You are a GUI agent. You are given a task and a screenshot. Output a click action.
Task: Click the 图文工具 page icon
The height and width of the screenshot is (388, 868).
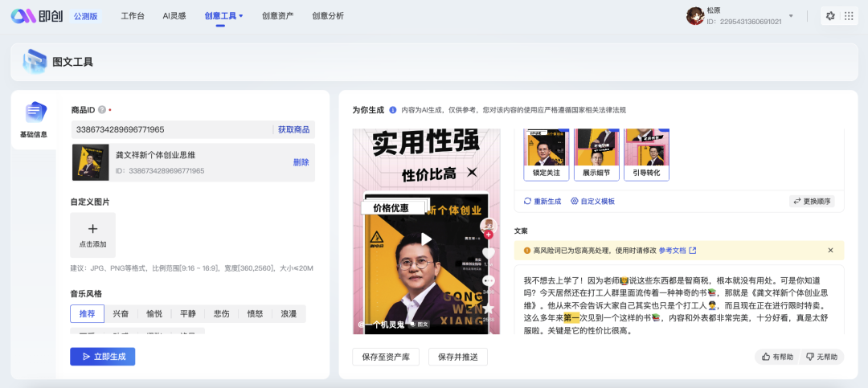point(35,62)
